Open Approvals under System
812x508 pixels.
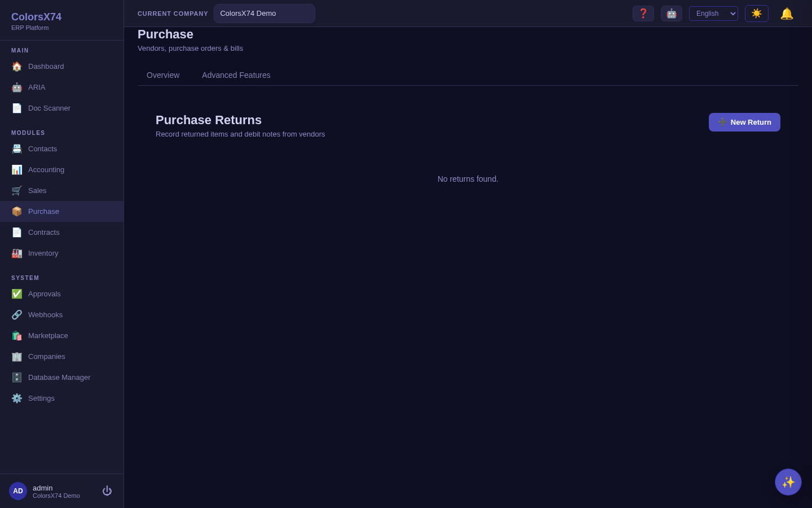click(61, 294)
